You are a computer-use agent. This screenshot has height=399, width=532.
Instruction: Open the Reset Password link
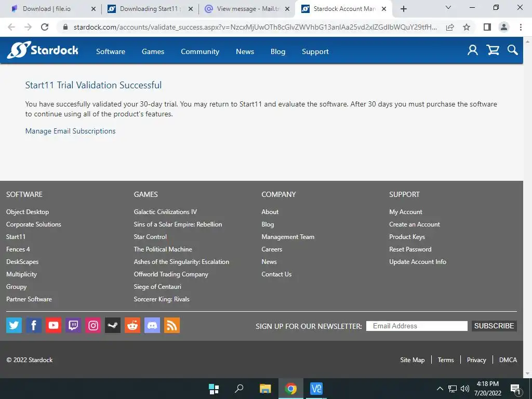pos(410,249)
